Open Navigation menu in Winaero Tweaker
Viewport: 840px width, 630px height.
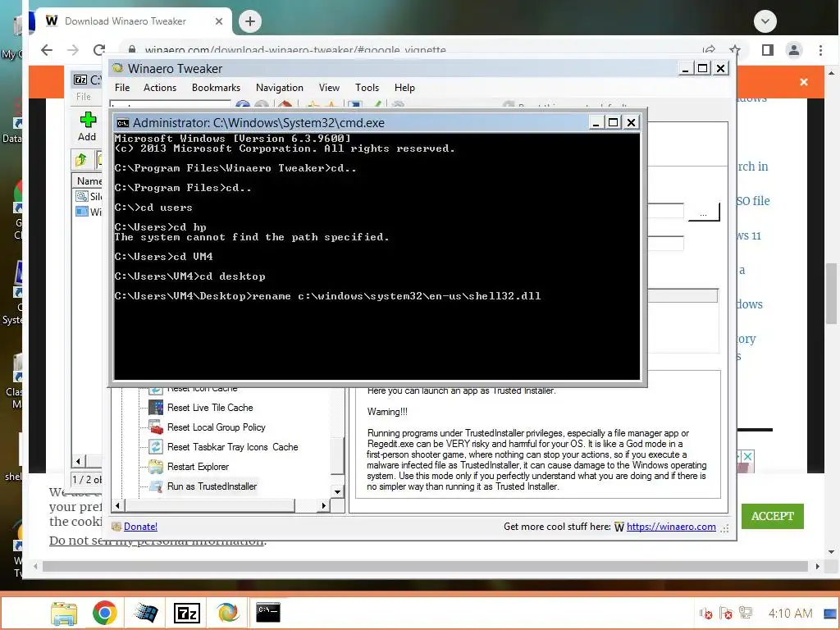click(x=279, y=88)
